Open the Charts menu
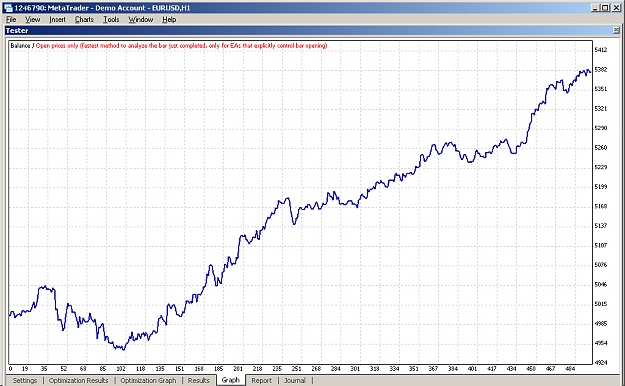Screen dimensions: 625x386 (84, 20)
